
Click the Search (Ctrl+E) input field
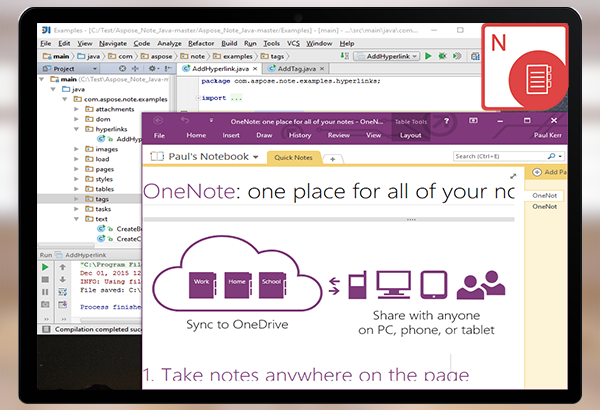pyautogui.click(x=498, y=157)
